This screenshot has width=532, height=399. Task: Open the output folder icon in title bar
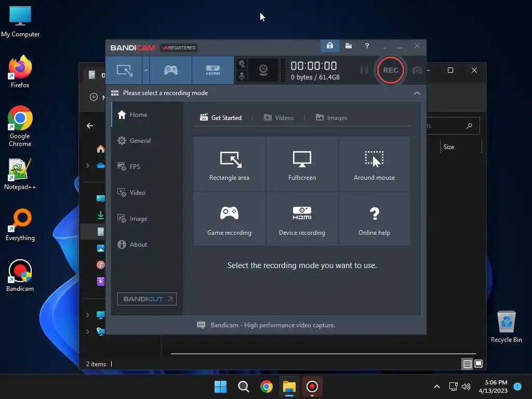click(x=349, y=46)
